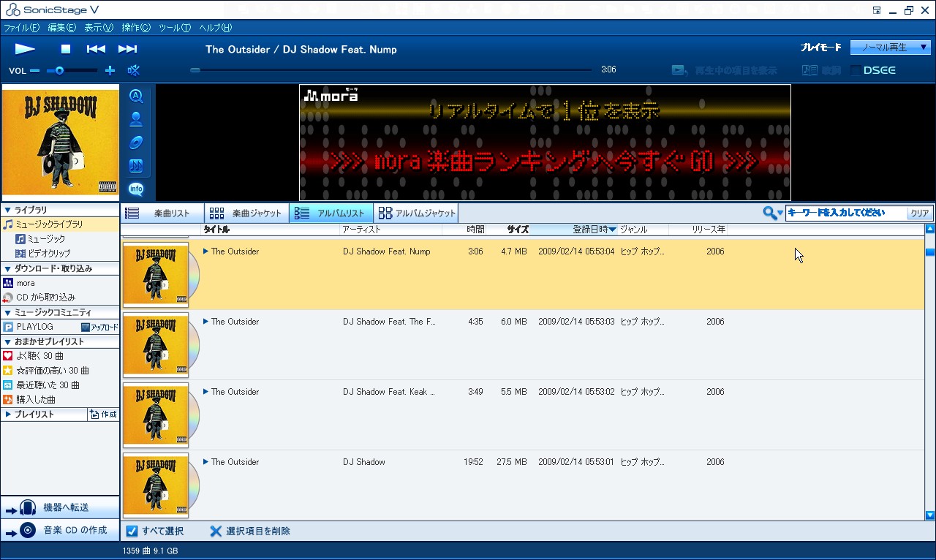Decrease volume with the minus icon
The width and height of the screenshot is (936, 560).
point(34,71)
